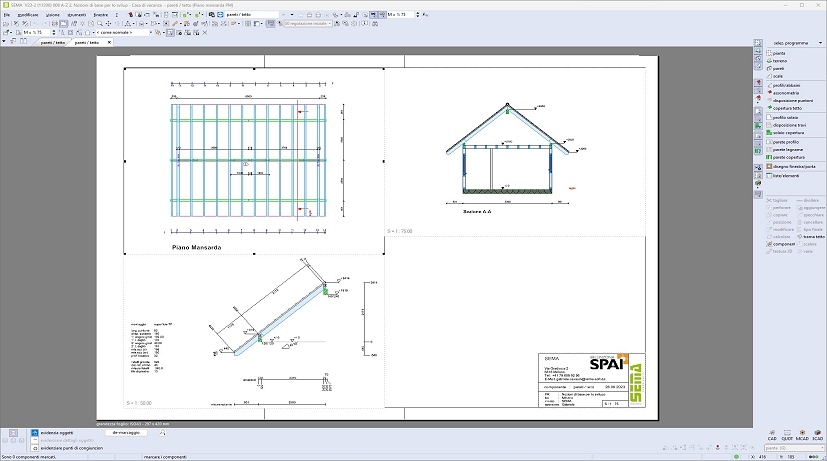
Task: Open the scale (stairs) module
Action: pyautogui.click(x=777, y=76)
